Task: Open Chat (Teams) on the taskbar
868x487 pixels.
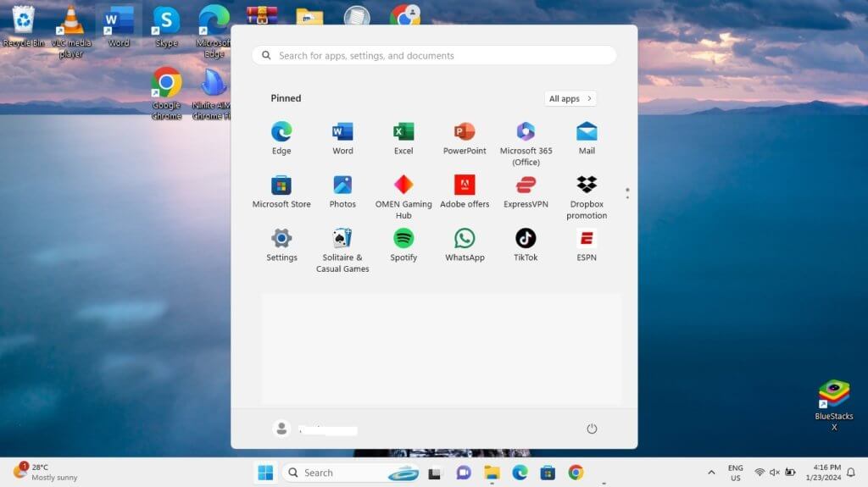Action: click(464, 473)
